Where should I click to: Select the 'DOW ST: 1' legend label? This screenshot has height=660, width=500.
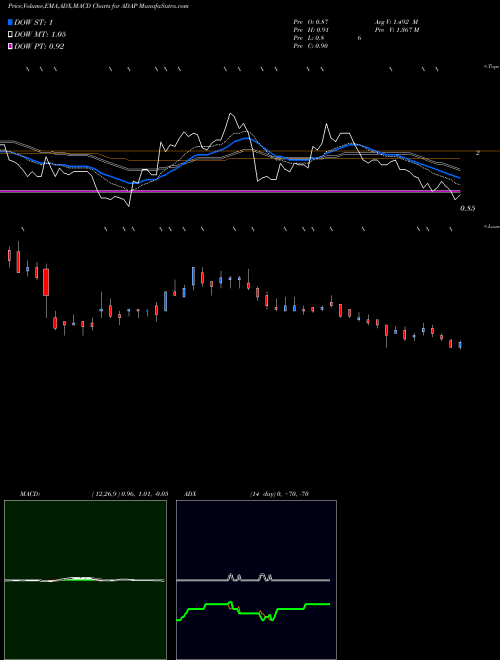click(x=33, y=22)
